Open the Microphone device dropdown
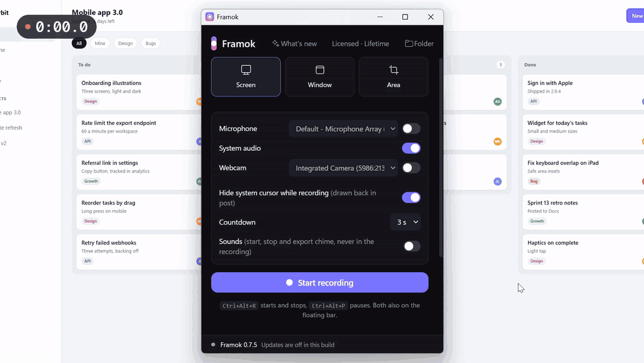This screenshot has height=363, width=644. point(344,129)
